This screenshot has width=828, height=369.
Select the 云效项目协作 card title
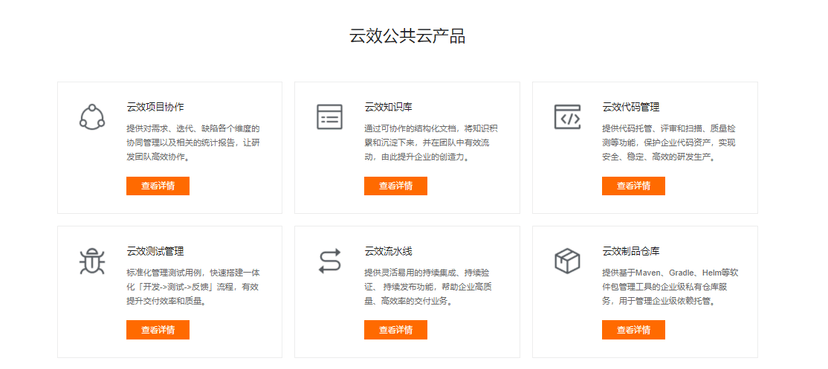coord(155,107)
